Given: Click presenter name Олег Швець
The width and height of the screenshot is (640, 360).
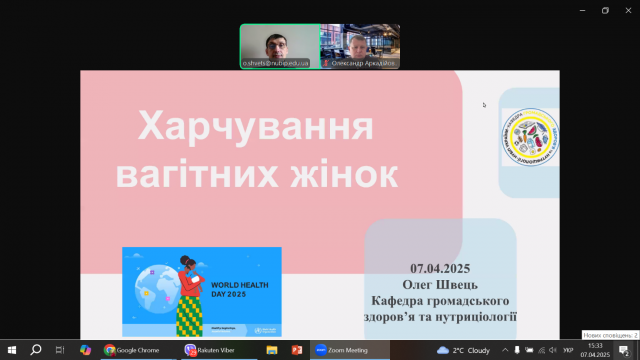Looking at the screenshot, I should [x=440, y=284].
